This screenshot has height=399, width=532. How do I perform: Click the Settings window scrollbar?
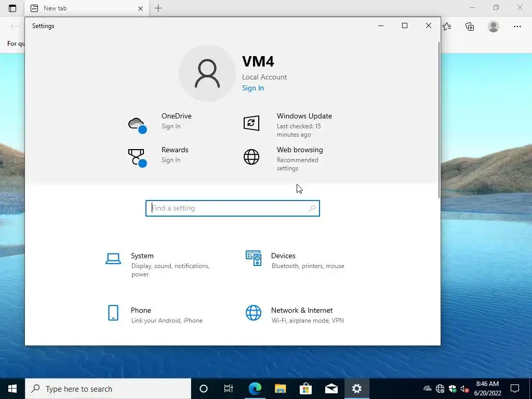(439, 120)
